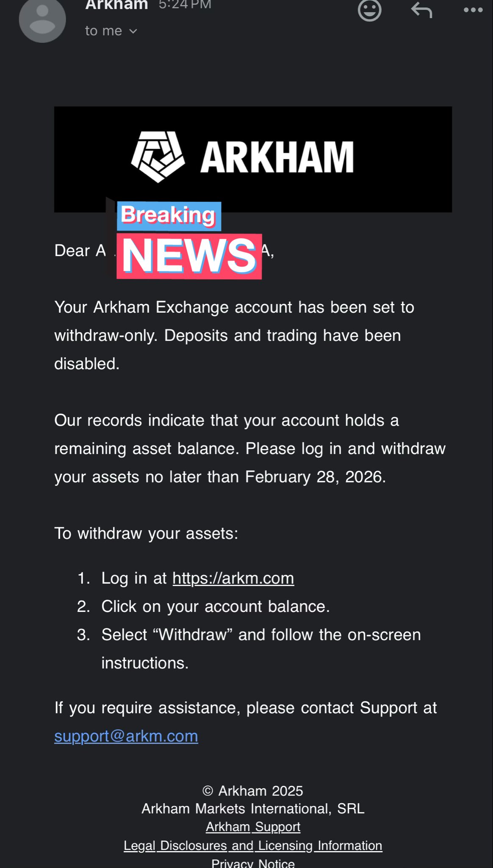
Task: Tap the blue "Breaking" sticker label
Action: (x=169, y=216)
